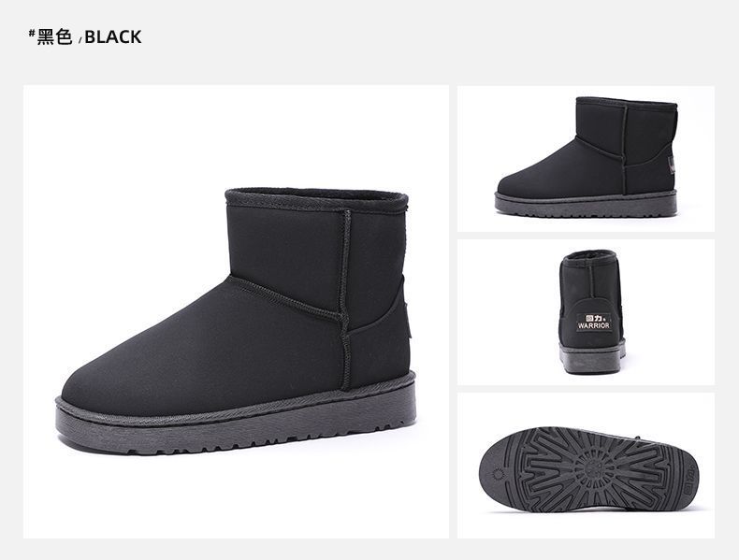Click the BLACK color label text

pyautogui.click(x=112, y=36)
